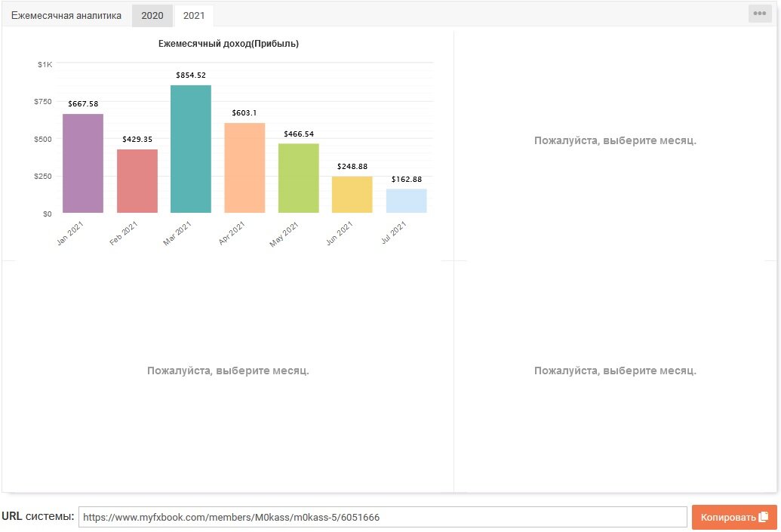Click the $0 axis label
Screen dimensions: 781x532
point(48,214)
